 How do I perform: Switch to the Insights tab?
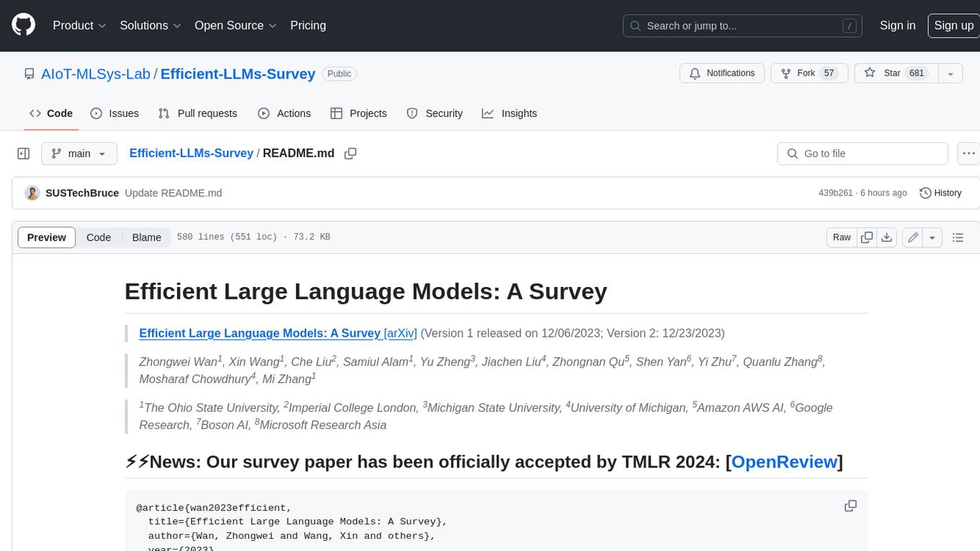(509, 113)
